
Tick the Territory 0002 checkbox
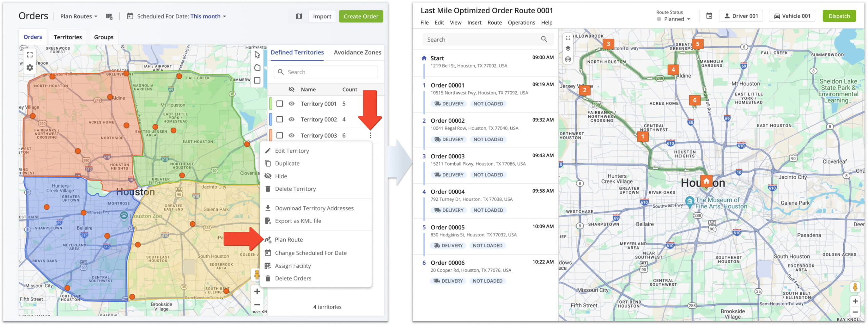point(279,119)
